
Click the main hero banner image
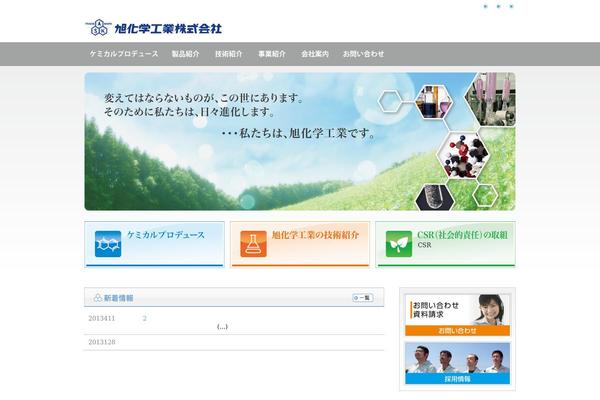(300, 141)
